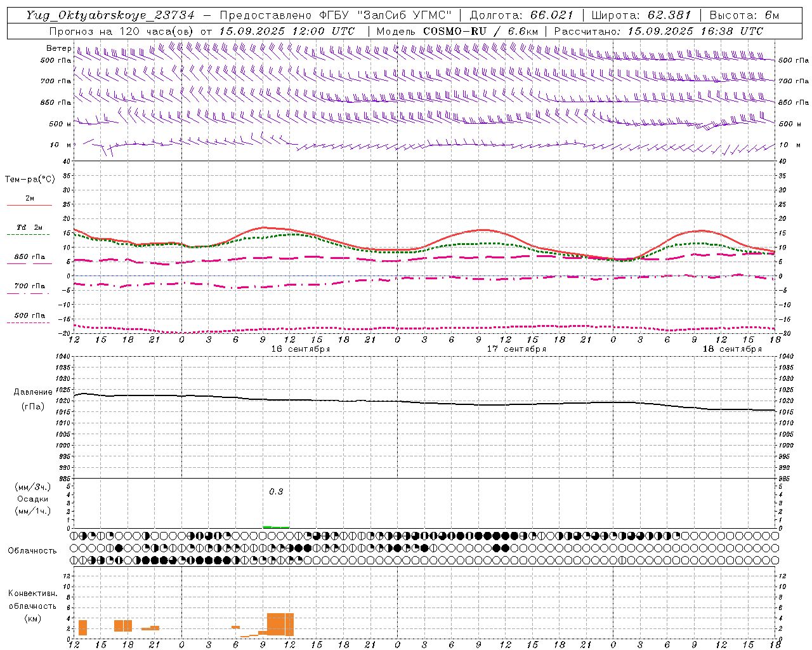This screenshot has width=812, height=650.
Task: Select the 2м temperature legend entry
Action: 30,199
